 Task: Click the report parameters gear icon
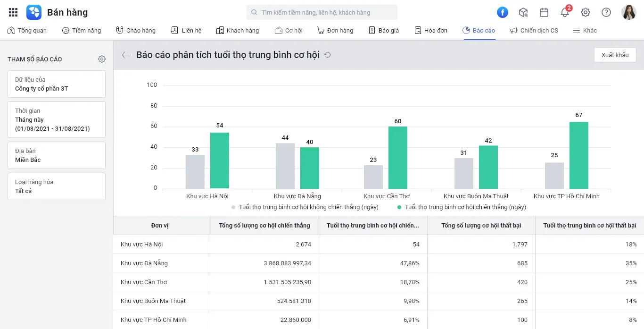click(102, 59)
